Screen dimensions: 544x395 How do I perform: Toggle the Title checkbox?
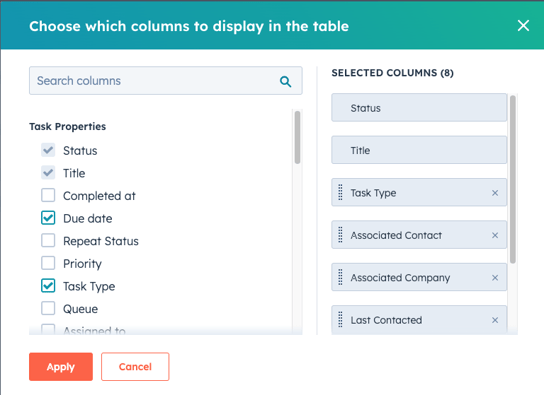tap(48, 173)
